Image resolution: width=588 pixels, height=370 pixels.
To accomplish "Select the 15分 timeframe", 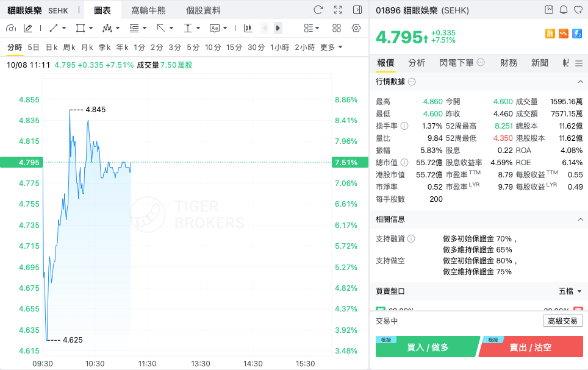I will pyautogui.click(x=234, y=47).
